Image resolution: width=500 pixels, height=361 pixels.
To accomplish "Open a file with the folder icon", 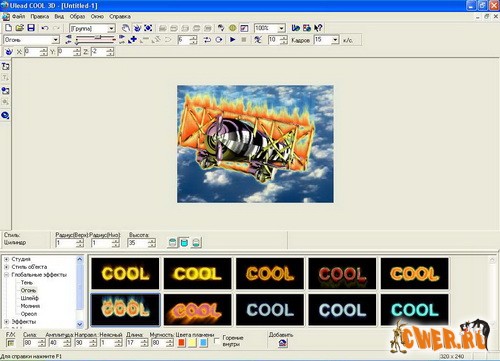I will click(20, 28).
